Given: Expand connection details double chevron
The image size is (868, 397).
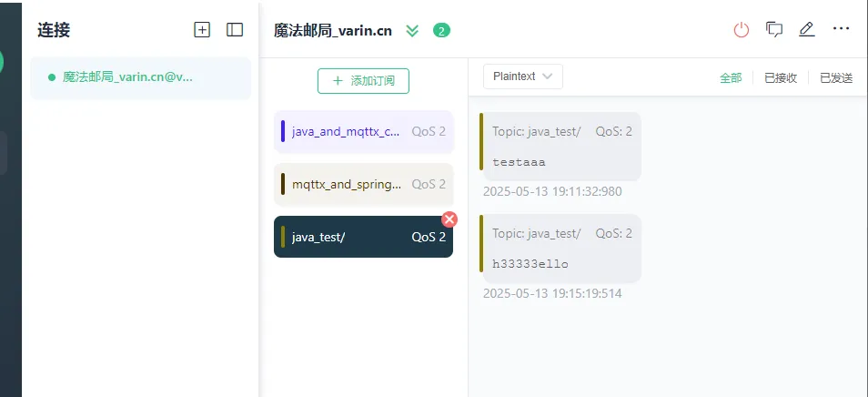Looking at the screenshot, I should tap(412, 30).
